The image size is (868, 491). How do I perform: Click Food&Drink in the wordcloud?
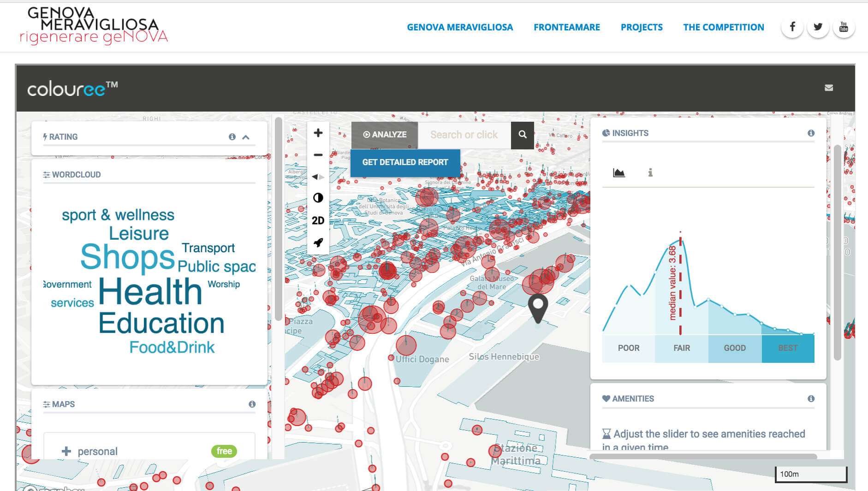[172, 347]
